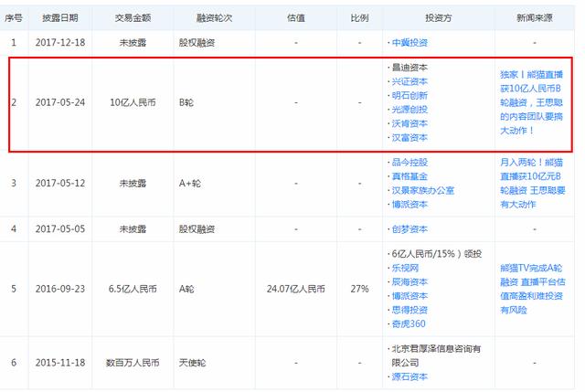Click the B轮 round cell

coord(186,102)
